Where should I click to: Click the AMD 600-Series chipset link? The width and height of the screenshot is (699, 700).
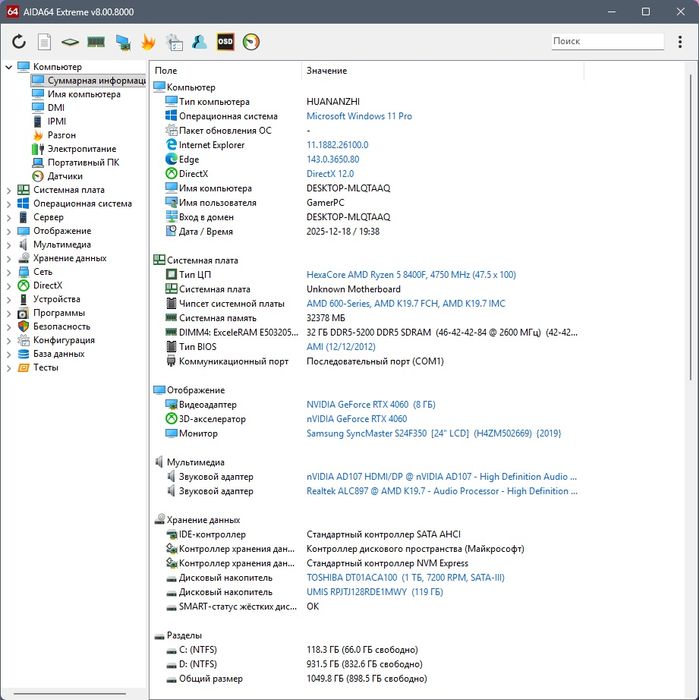pyautogui.click(x=405, y=304)
